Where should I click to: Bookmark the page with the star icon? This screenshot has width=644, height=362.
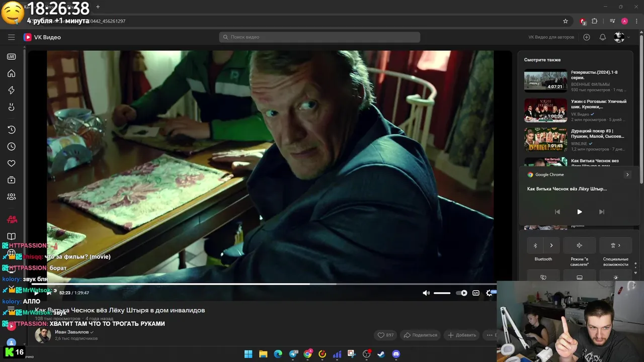click(566, 21)
